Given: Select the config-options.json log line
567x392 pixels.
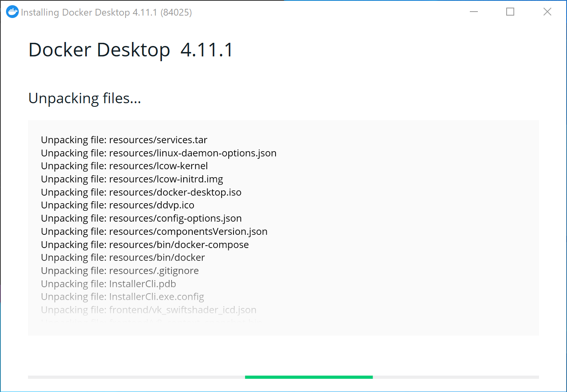Looking at the screenshot, I should click(x=141, y=218).
